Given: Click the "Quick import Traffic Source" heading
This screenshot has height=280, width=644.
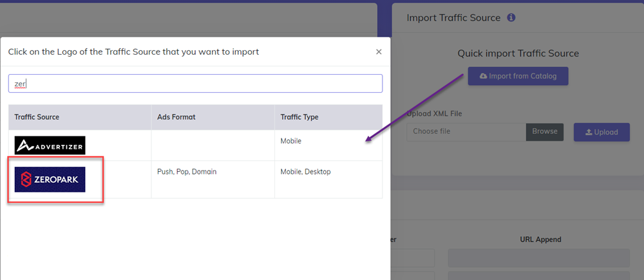Looking at the screenshot, I should point(518,53).
